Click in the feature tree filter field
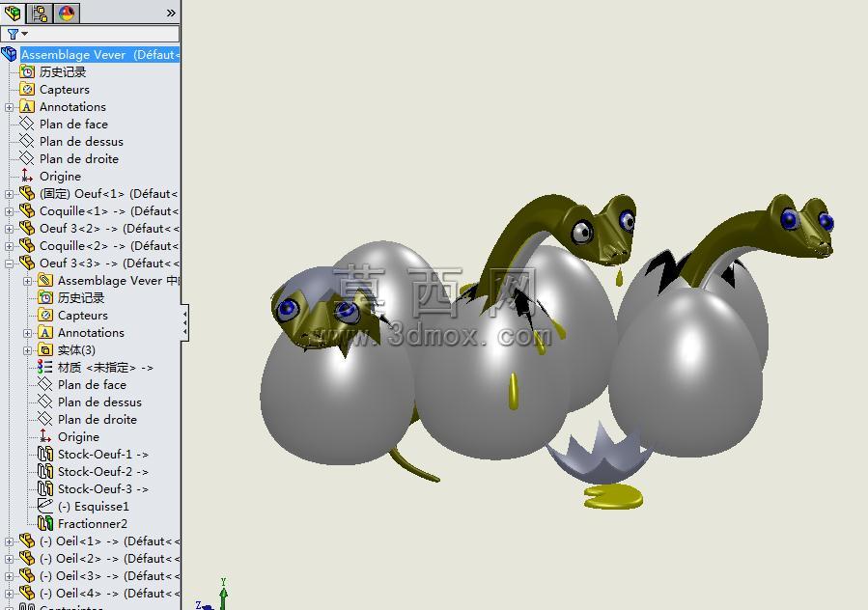Image resolution: width=868 pixels, height=610 pixels. pyautogui.click(x=90, y=34)
